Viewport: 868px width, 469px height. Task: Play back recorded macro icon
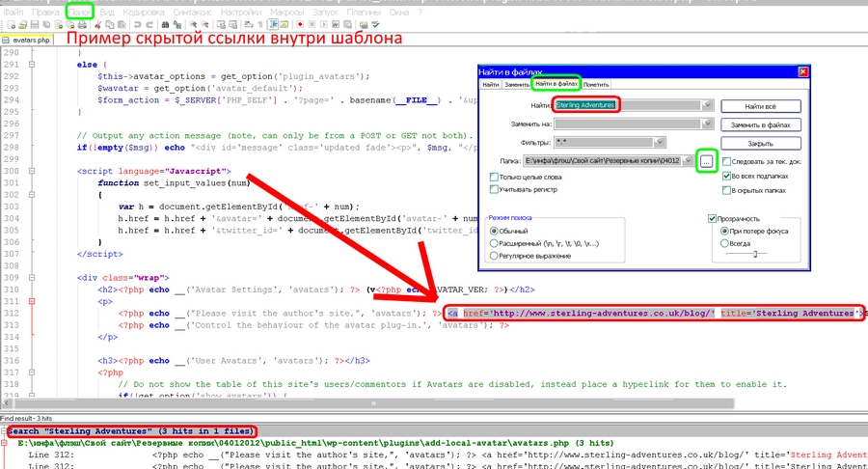tap(324, 25)
